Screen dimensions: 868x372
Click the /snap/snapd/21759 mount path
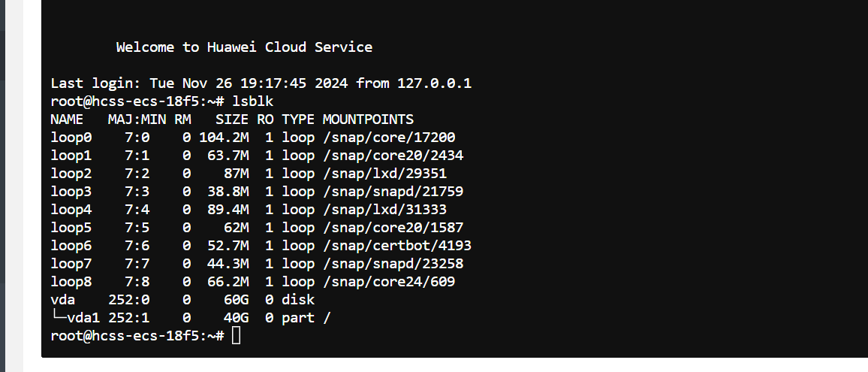(393, 192)
